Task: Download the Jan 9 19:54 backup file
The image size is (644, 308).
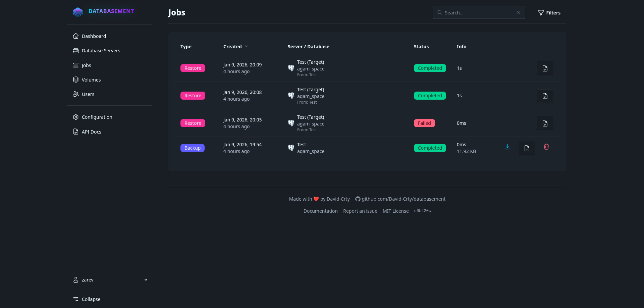Action: coord(507,147)
